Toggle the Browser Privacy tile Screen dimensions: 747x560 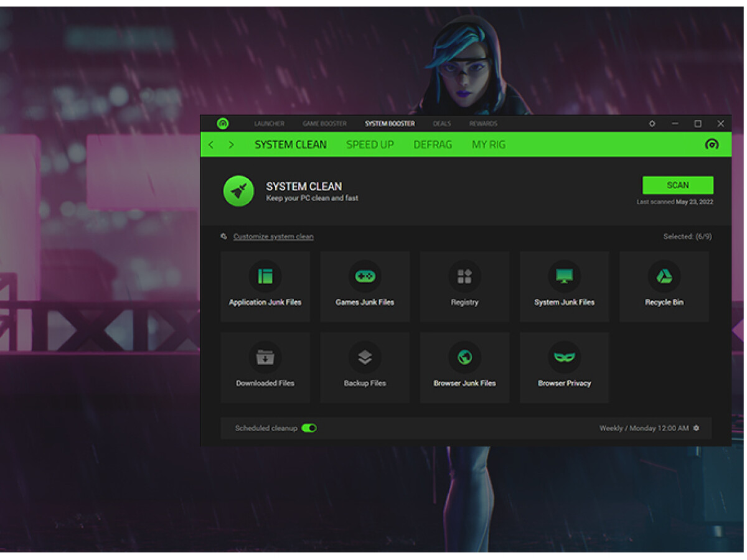tap(565, 367)
